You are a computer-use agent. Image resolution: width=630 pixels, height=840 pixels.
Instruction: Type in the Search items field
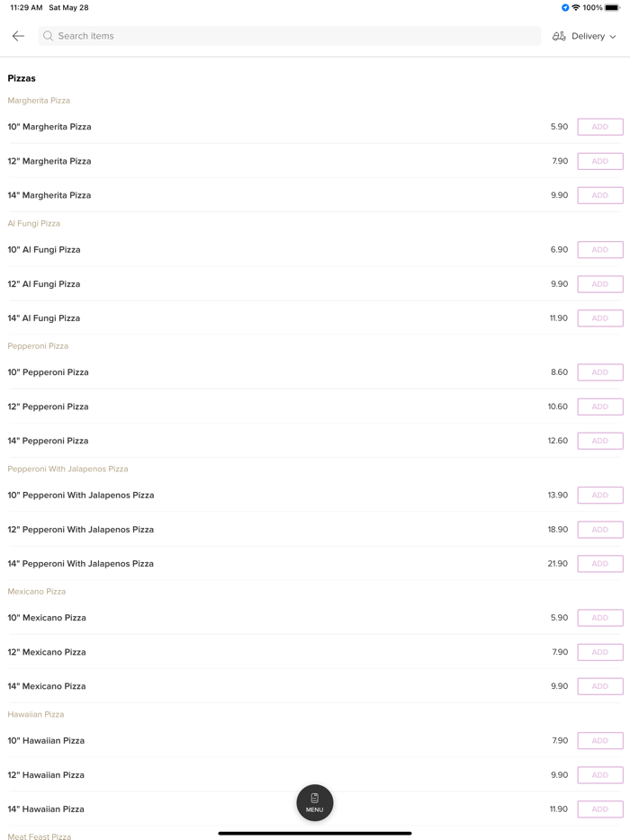[x=288, y=36]
